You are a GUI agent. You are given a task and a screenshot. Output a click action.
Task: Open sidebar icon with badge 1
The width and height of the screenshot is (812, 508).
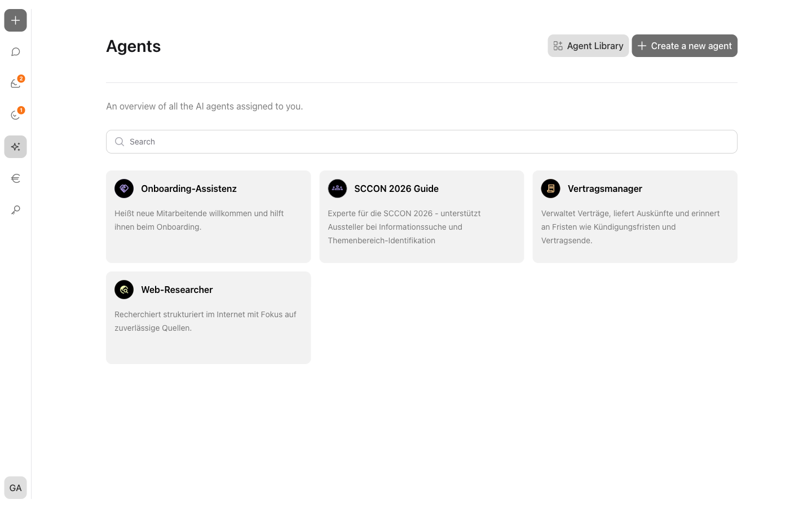click(15, 115)
